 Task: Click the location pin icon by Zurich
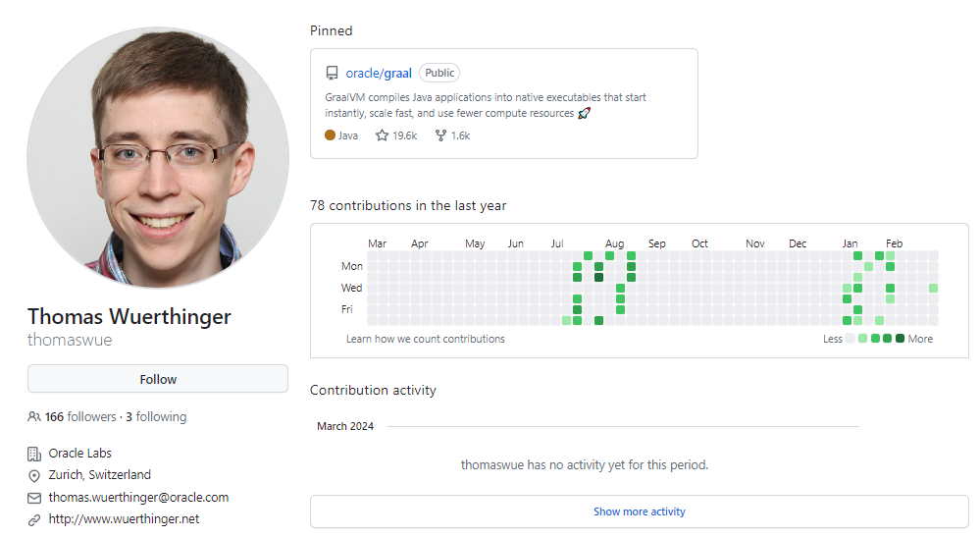[34, 476]
